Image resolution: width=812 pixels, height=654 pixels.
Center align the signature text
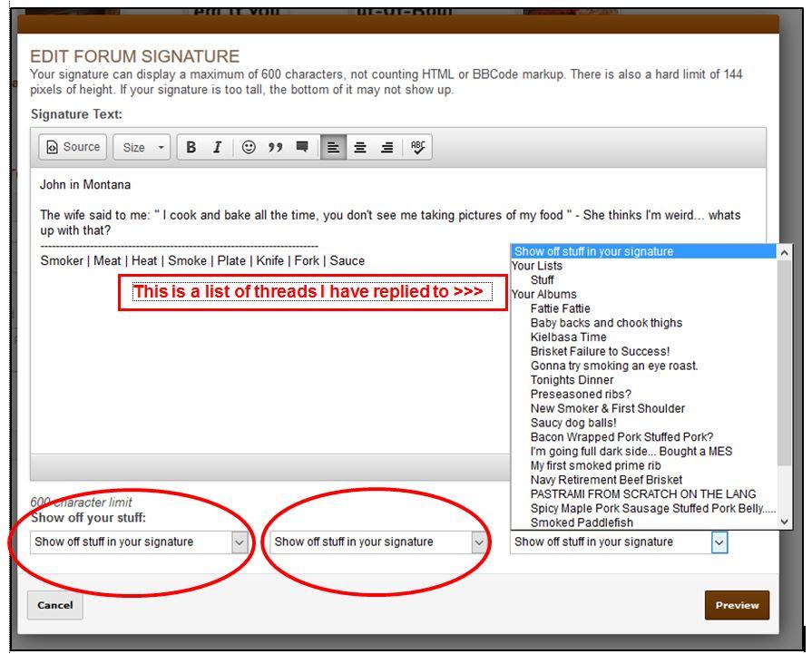tap(360, 148)
